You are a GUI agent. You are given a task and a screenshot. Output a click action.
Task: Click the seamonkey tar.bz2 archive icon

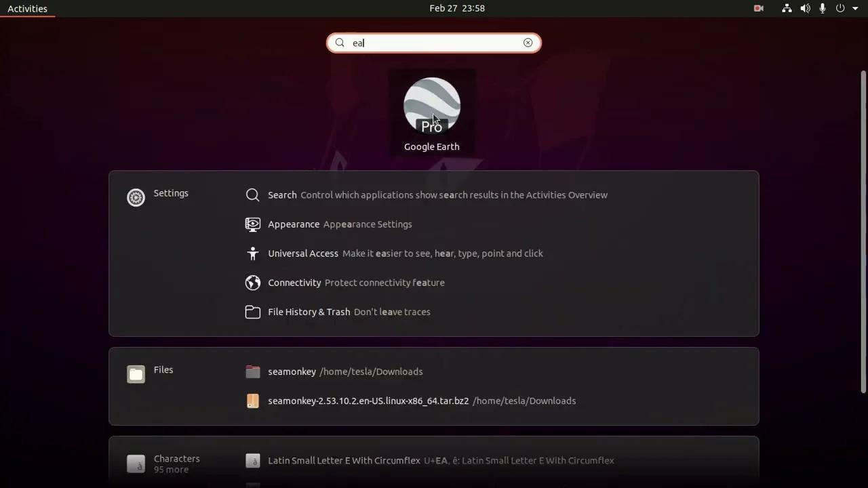[253, 401]
